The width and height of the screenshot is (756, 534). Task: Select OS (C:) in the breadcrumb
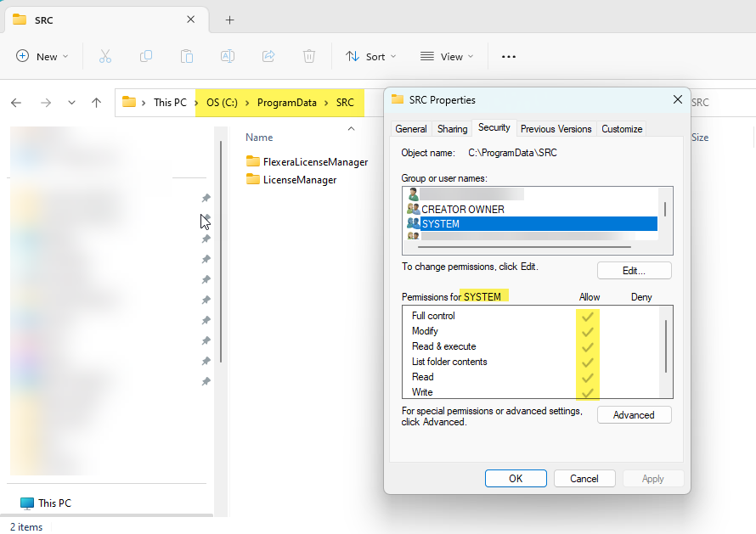pyautogui.click(x=222, y=102)
